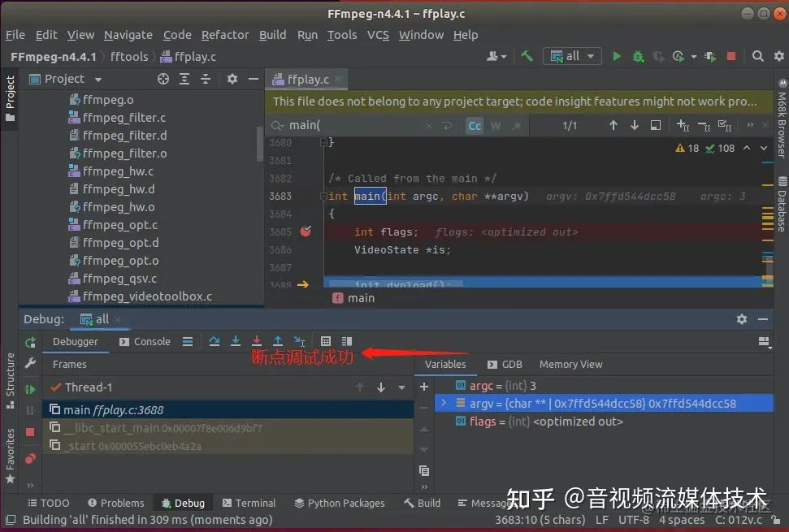Screen dimensions: 789x532
Task: Resume the program from the left debug strip
Action: click(x=30, y=389)
